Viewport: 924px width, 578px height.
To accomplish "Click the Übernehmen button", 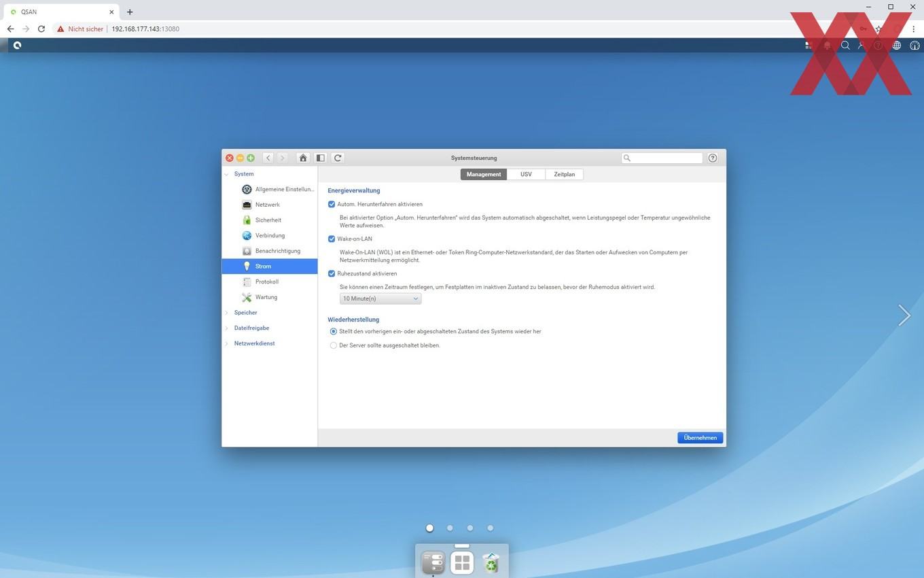I will click(x=700, y=438).
